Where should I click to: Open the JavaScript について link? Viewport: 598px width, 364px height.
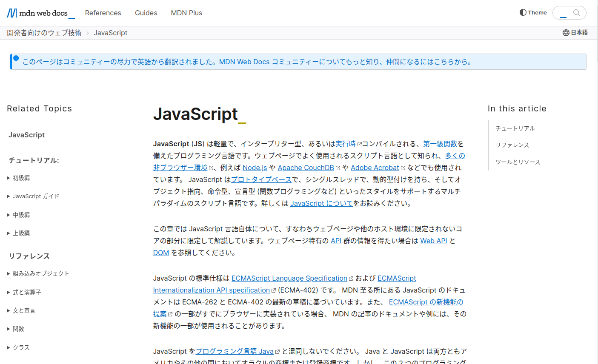pos(322,203)
